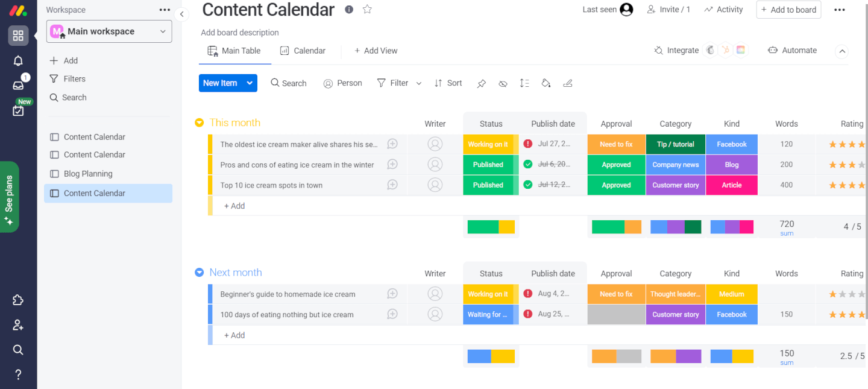Collapse the This month group

[x=200, y=122]
